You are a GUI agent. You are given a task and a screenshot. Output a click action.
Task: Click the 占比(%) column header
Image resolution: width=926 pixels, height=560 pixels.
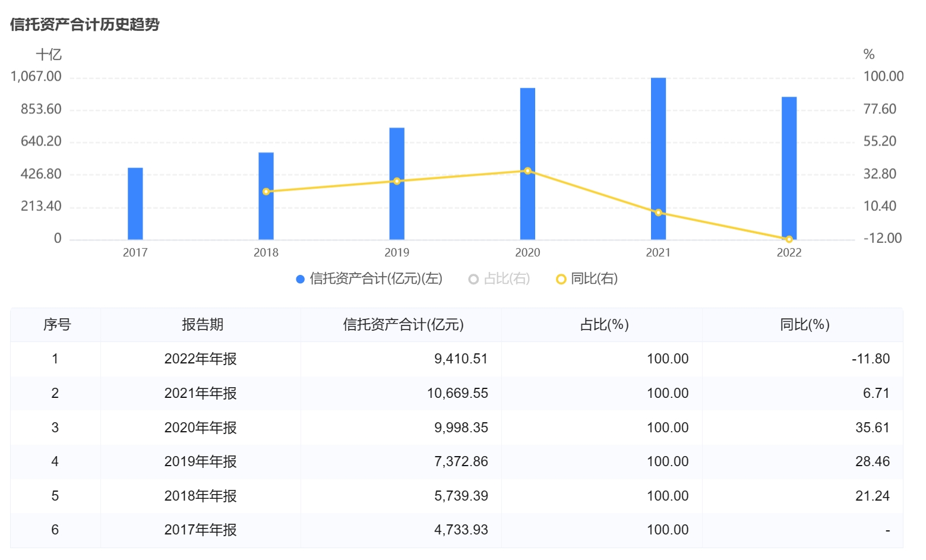point(604,325)
